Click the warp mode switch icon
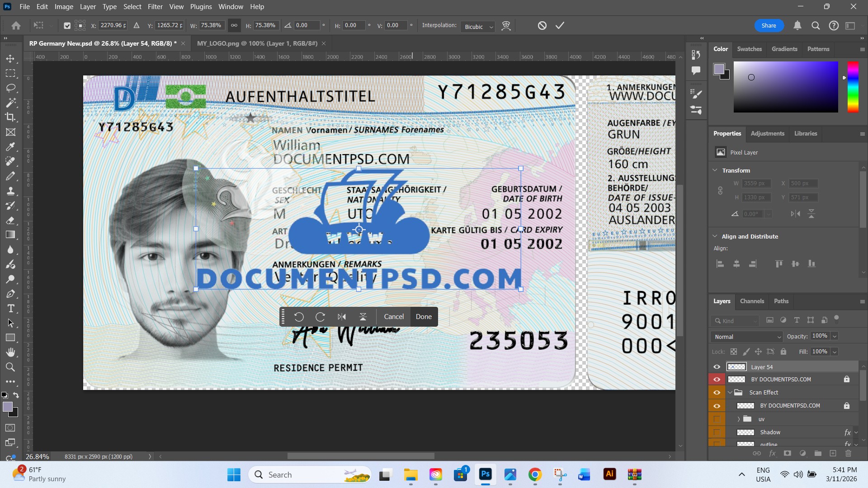 click(506, 25)
